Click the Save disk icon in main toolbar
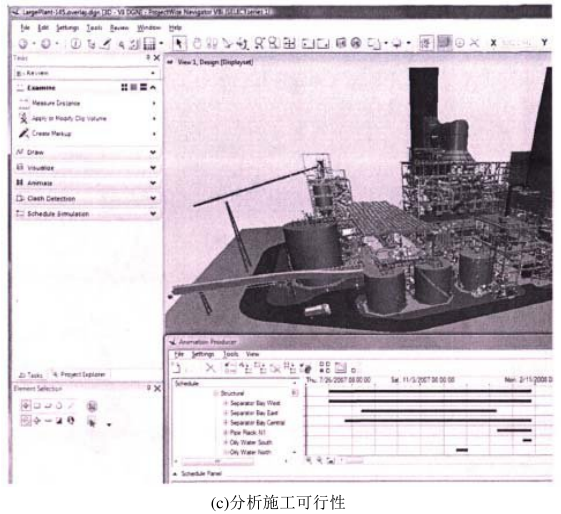This screenshot has width=561, height=514. 149,44
